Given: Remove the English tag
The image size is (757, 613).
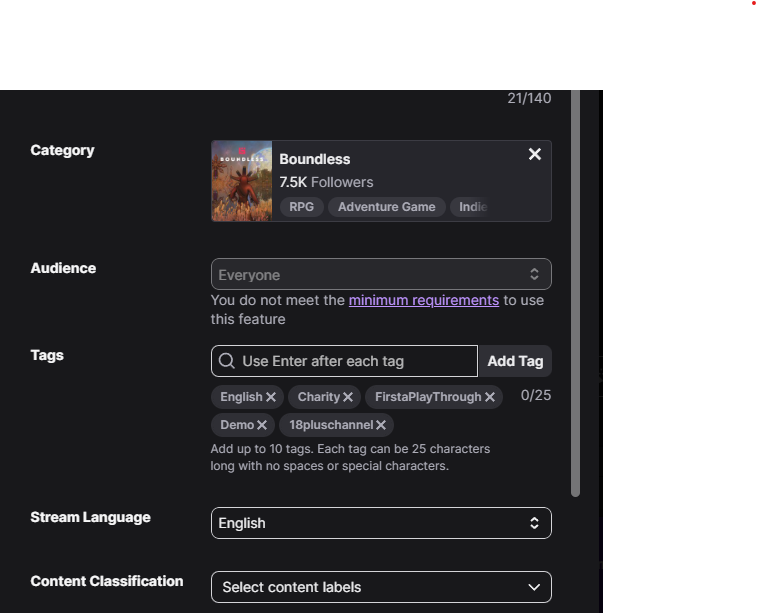Looking at the screenshot, I should [x=271, y=397].
